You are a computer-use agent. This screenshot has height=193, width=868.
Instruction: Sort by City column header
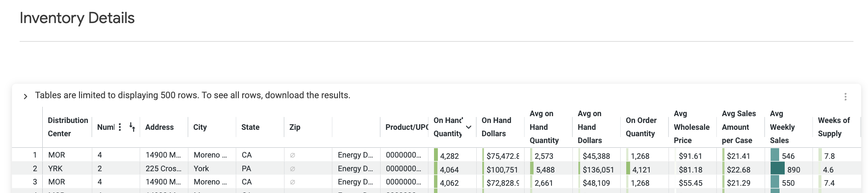[x=200, y=127]
